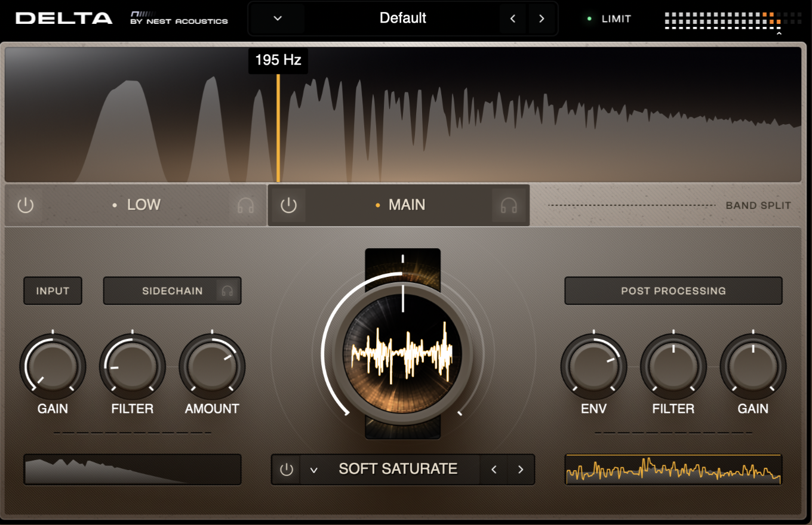Image resolution: width=812 pixels, height=525 pixels.
Task: Expand the small caret under level meter
Action: (x=779, y=35)
